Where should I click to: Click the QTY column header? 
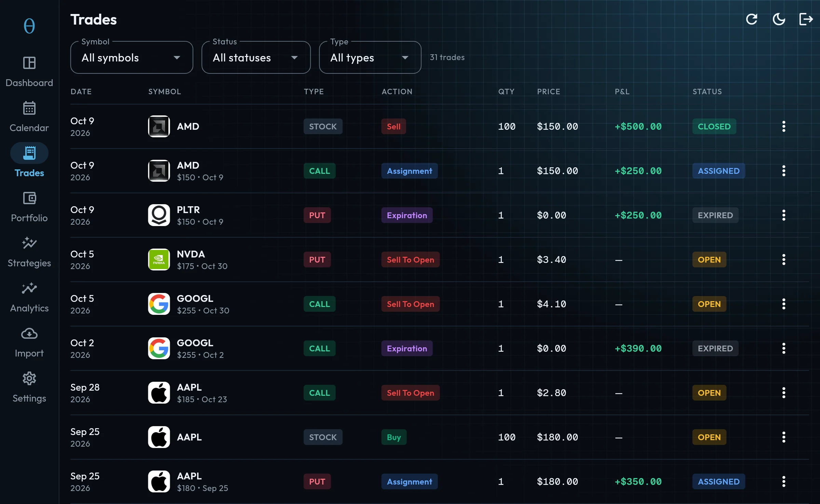[506, 92]
